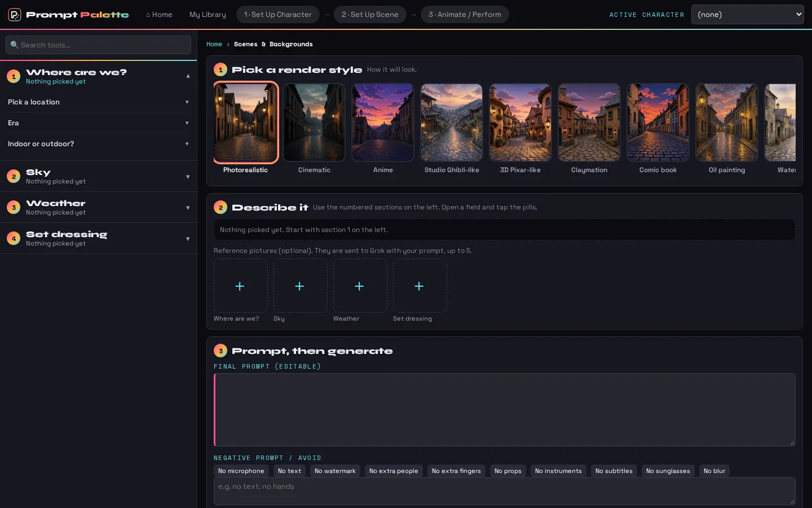Expand the Sky section
The width and height of the screenshot is (812, 508).
tap(98, 176)
